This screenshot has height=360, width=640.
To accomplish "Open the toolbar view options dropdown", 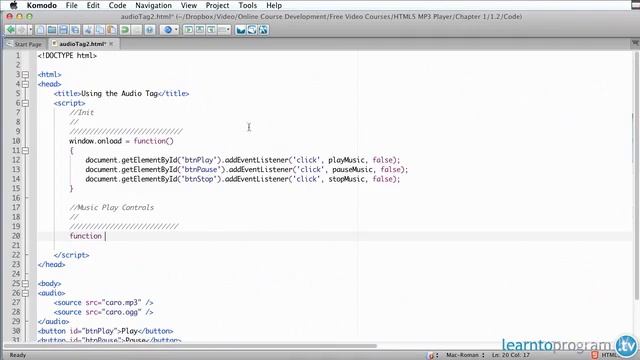I will click(224, 30).
